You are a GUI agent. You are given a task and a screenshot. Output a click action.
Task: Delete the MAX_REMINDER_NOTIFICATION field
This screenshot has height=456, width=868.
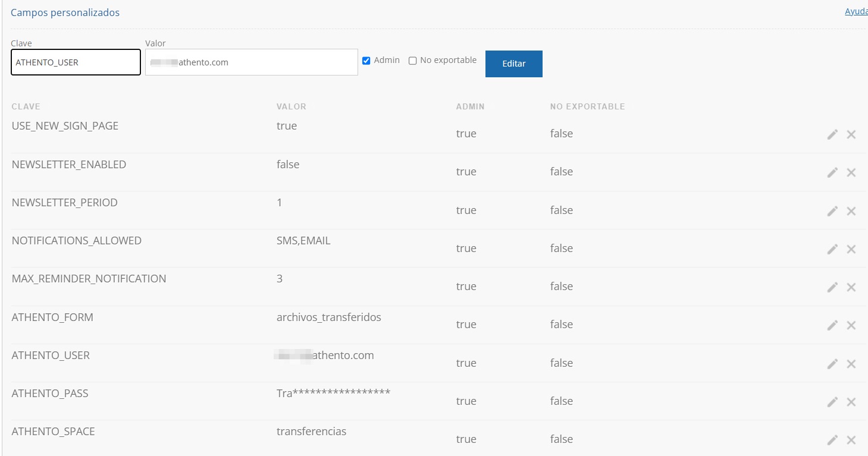851,287
